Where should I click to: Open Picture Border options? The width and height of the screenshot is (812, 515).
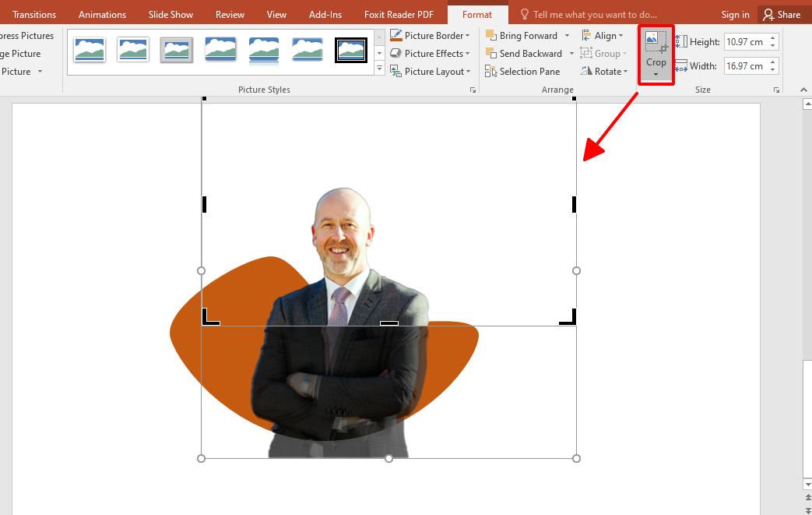(430, 35)
